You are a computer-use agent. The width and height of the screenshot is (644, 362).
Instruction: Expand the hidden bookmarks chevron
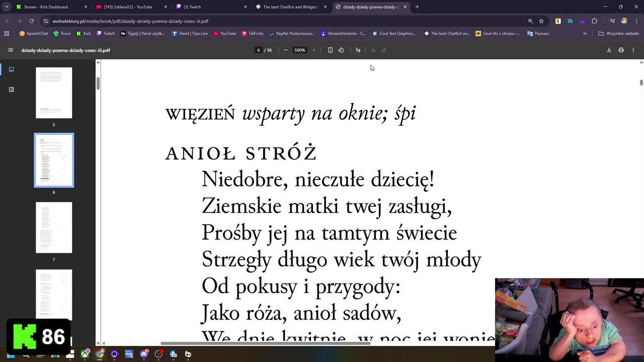[x=585, y=34]
